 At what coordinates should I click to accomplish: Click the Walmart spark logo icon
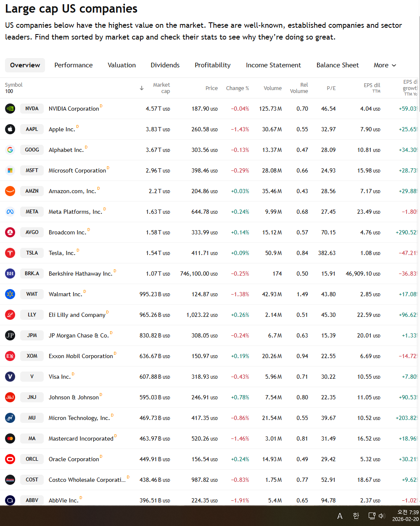(x=10, y=294)
